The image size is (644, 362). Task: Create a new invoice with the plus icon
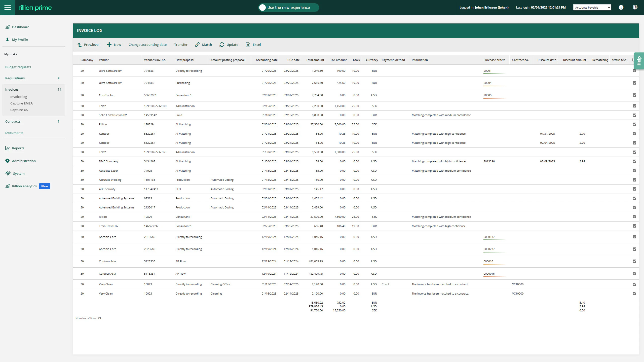pyautogui.click(x=109, y=45)
